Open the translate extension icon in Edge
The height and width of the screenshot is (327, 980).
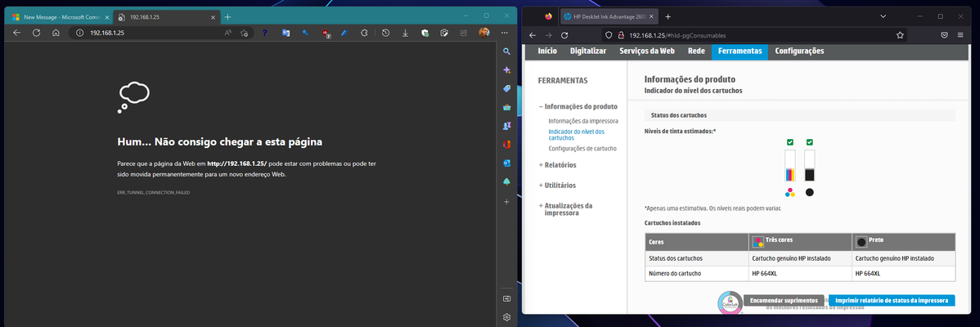(x=285, y=33)
